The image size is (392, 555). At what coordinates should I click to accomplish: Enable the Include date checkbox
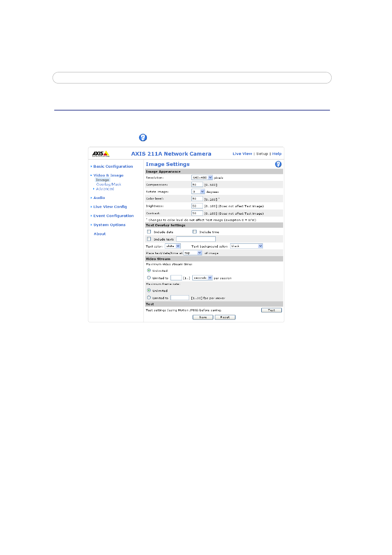tap(149, 232)
